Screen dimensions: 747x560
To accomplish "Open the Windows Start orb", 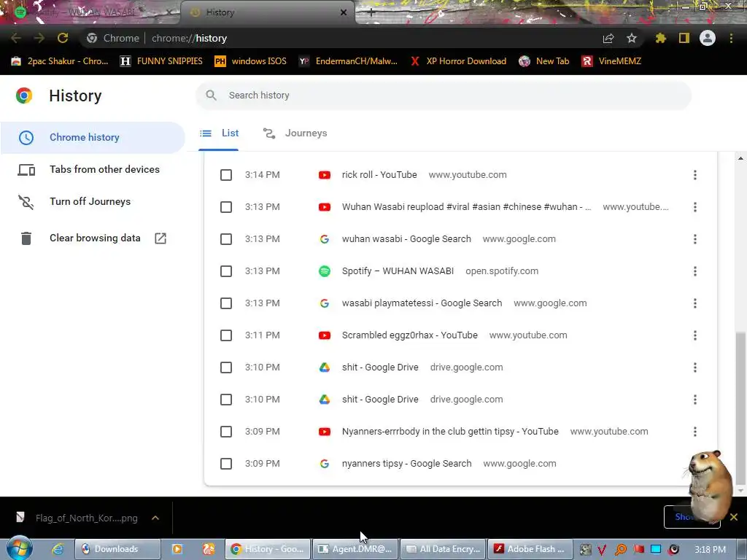I will [19, 548].
